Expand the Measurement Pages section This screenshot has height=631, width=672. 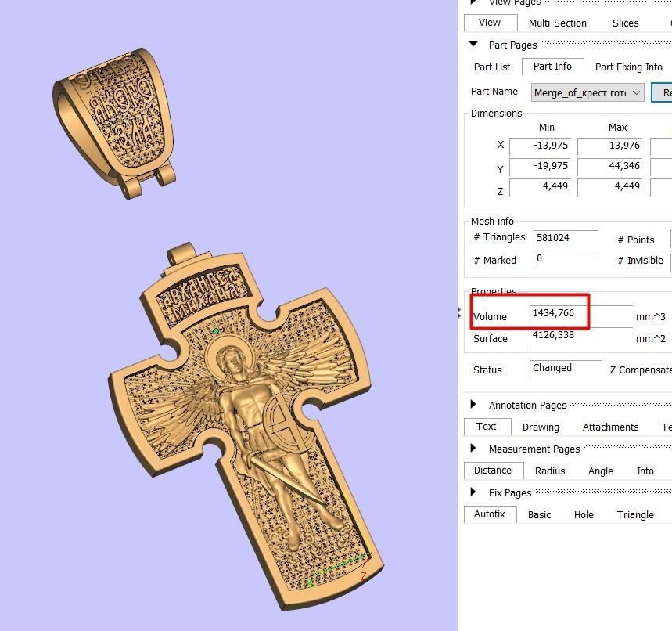(473, 448)
